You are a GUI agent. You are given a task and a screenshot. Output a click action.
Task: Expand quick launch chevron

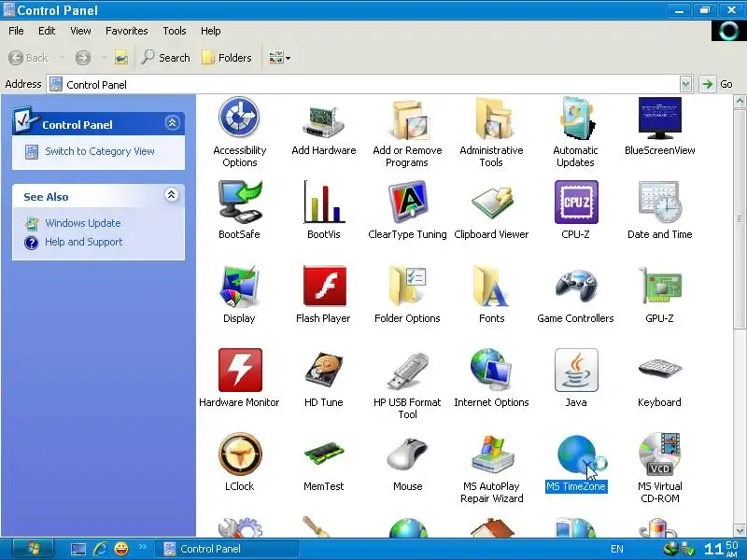[x=143, y=547]
